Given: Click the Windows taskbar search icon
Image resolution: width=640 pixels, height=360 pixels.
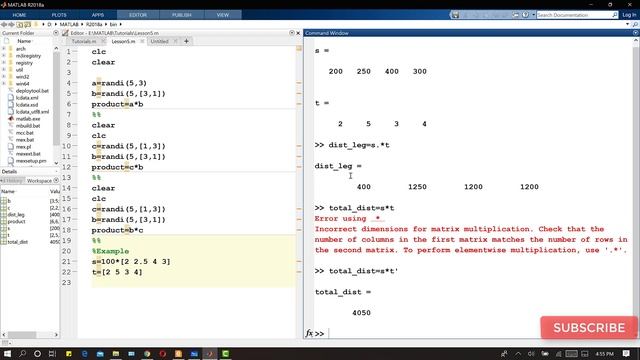Looking at the screenshot, I should pyautogui.click(x=22, y=353).
